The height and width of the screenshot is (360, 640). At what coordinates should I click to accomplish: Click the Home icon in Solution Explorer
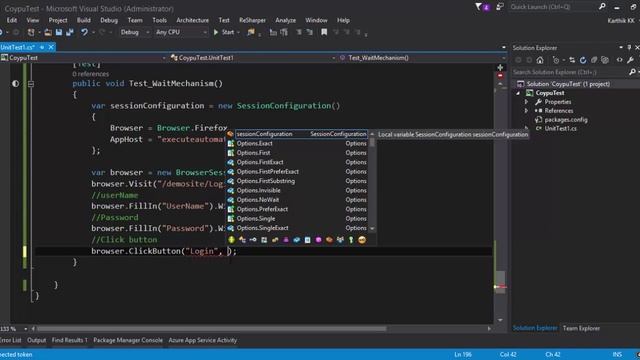pyautogui.click(x=540, y=60)
